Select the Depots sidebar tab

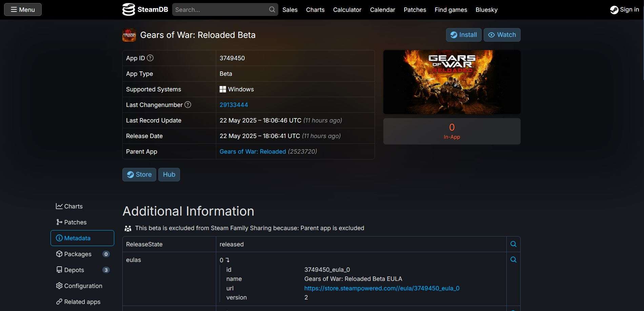pos(82,270)
